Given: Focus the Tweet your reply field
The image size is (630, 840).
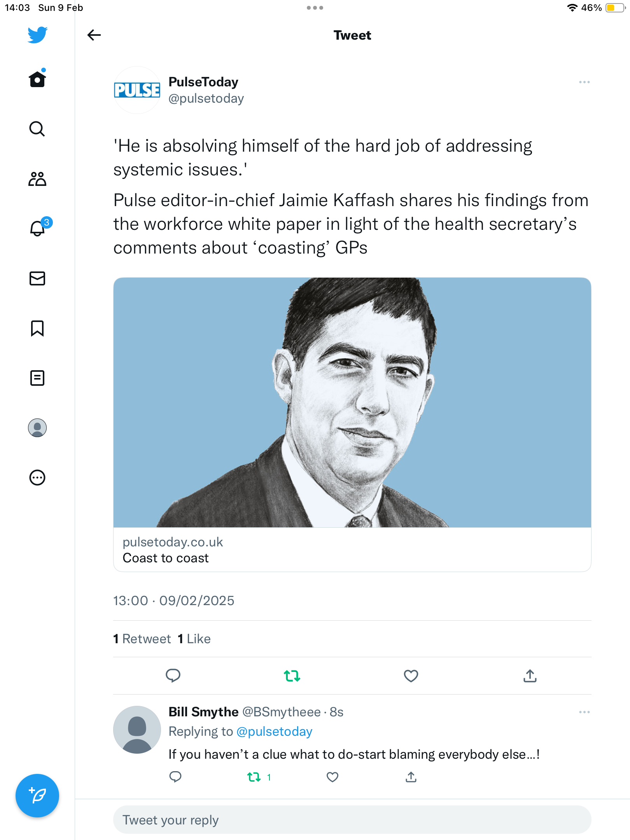Looking at the screenshot, I should [x=352, y=820].
